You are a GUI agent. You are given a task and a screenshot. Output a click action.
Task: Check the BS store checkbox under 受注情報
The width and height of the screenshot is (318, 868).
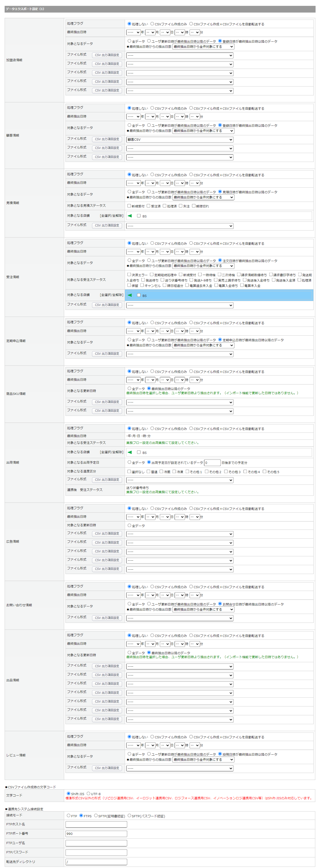(x=138, y=295)
